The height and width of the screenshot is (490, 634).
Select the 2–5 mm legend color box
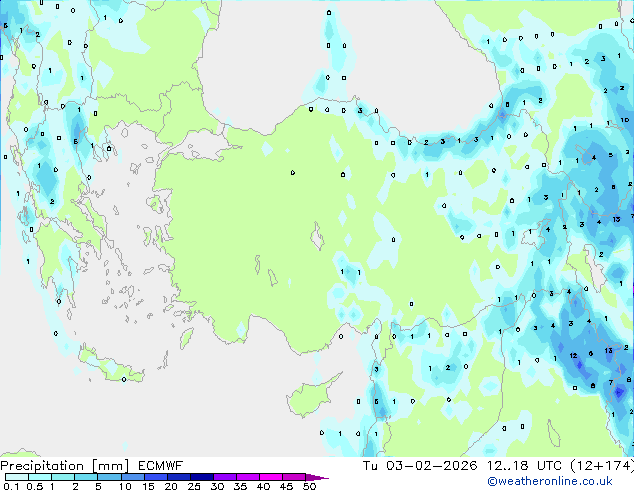86,477
